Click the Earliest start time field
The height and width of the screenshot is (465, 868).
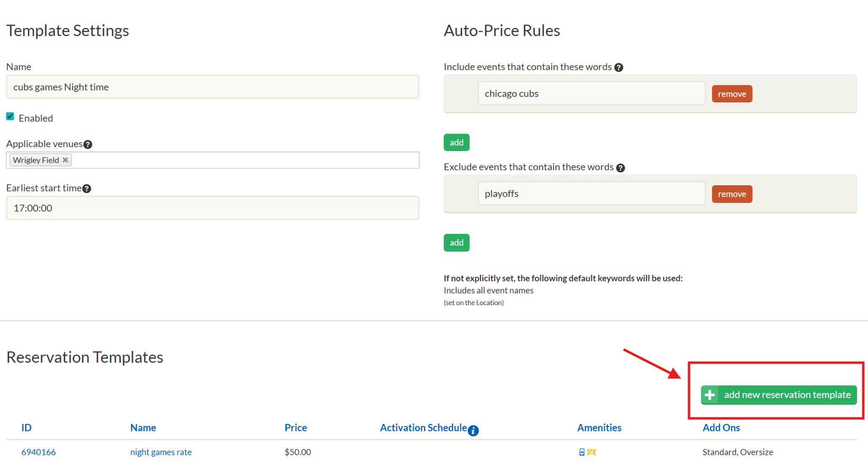point(212,208)
